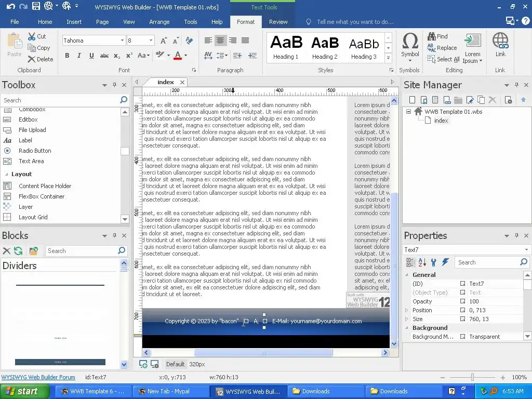The width and height of the screenshot is (532, 399).
Task: Apply superscript formatting
Action: pos(129,55)
